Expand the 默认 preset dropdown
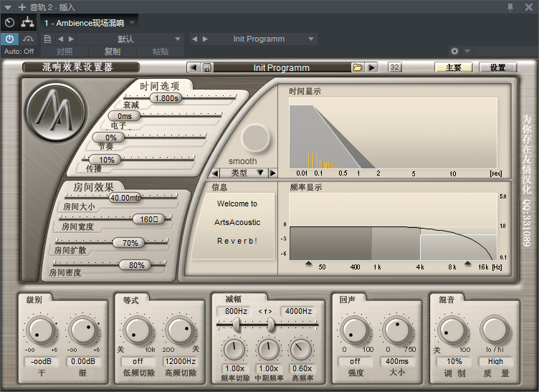 click(178, 39)
